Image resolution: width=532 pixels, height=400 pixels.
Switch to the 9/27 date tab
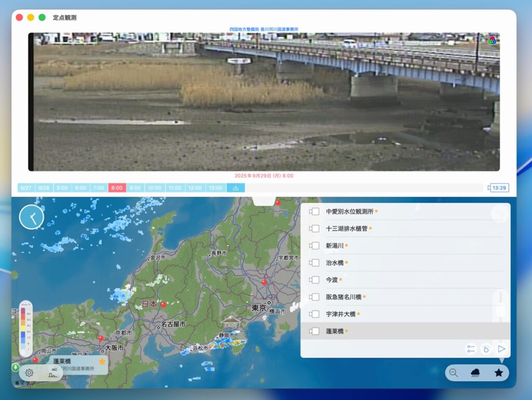(x=26, y=188)
